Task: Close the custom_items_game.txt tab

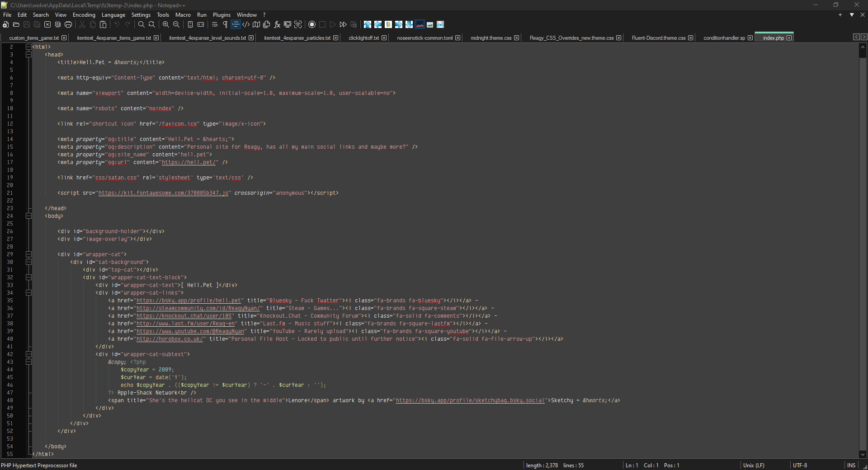Action: tap(64, 38)
